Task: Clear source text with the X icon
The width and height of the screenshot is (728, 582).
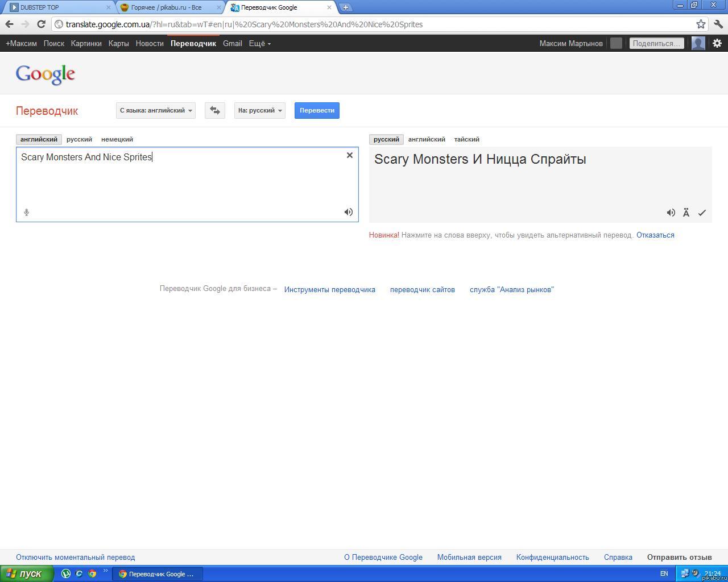Action: pyautogui.click(x=350, y=155)
